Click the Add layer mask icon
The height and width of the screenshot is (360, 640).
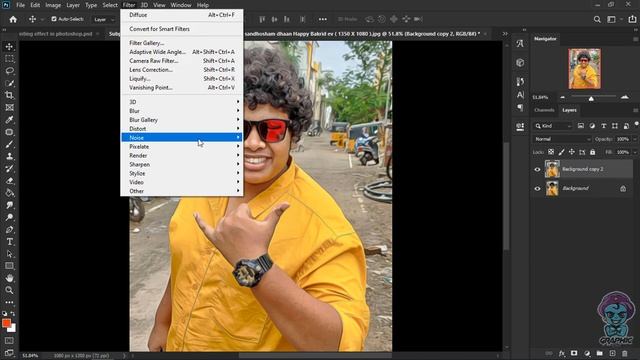point(574,353)
